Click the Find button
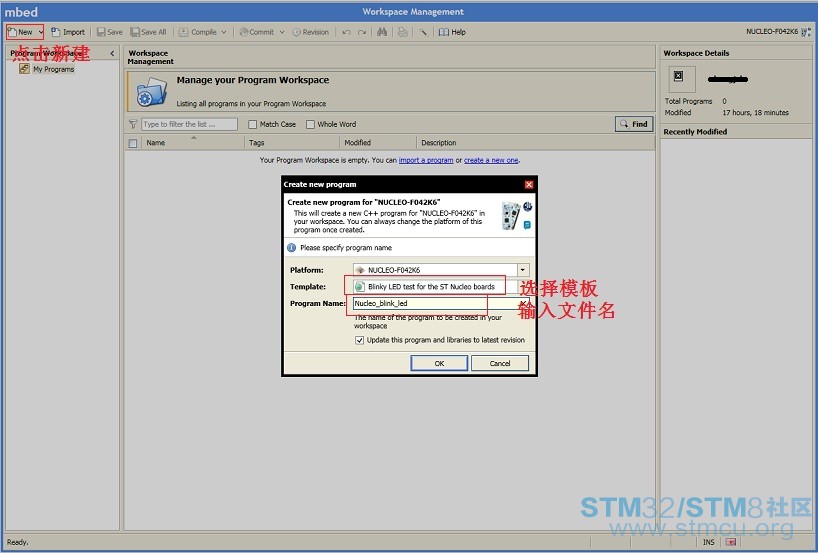 634,124
